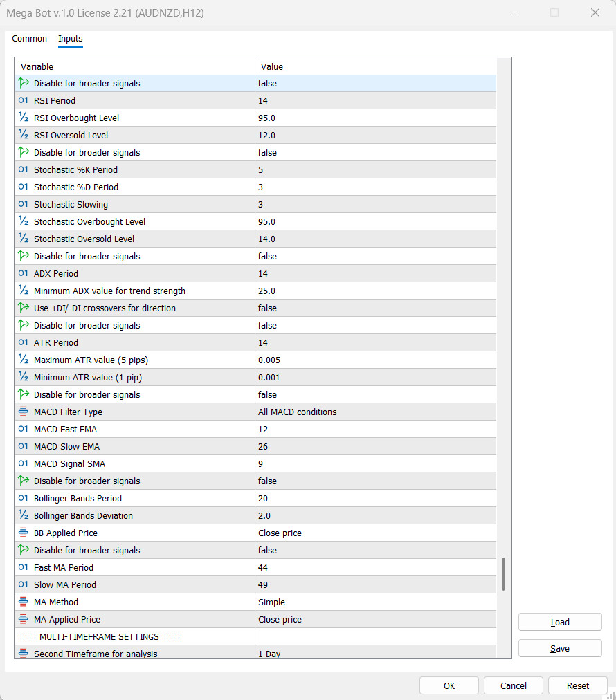Click the integer icon beside Stochastic %K Period
Screen dimensions: 616x700
(24, 169)
